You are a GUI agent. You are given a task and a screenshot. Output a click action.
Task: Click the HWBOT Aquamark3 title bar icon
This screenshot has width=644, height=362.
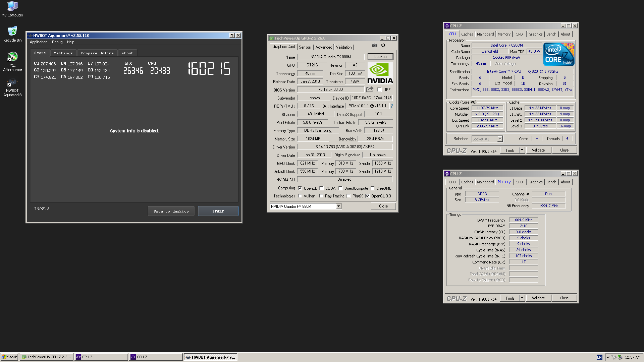tap(30, 36)
